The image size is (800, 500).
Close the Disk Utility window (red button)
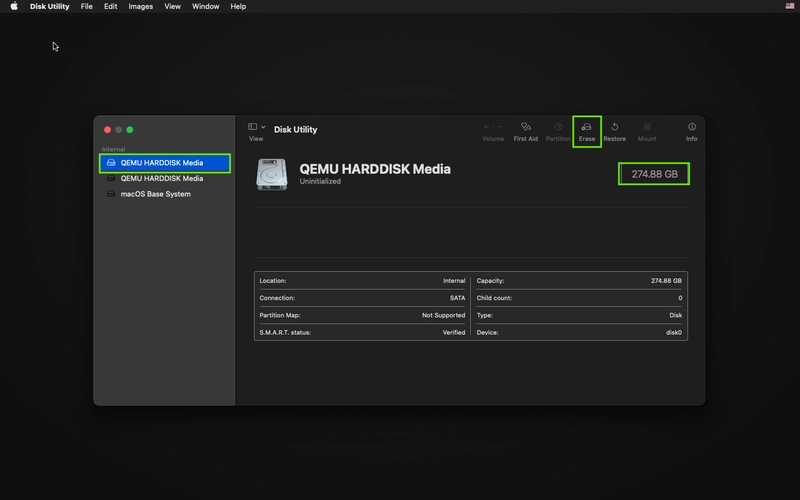click(x=107, y=130)
